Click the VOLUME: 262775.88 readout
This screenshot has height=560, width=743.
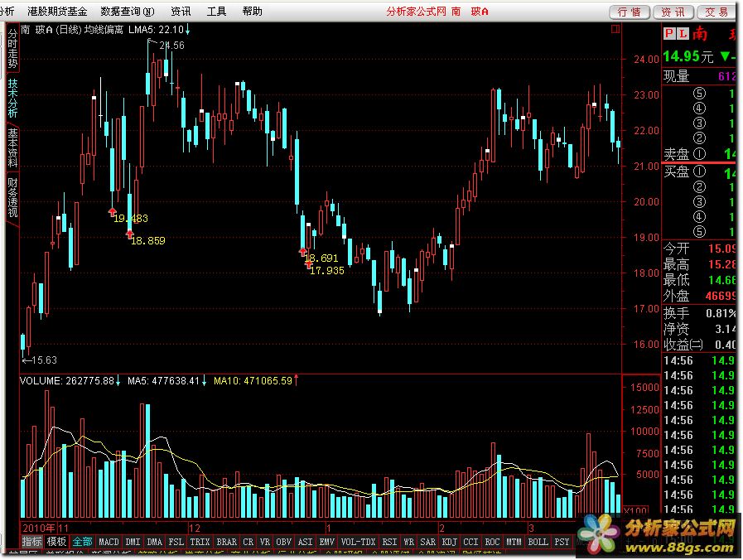click(x=67, y=381)
